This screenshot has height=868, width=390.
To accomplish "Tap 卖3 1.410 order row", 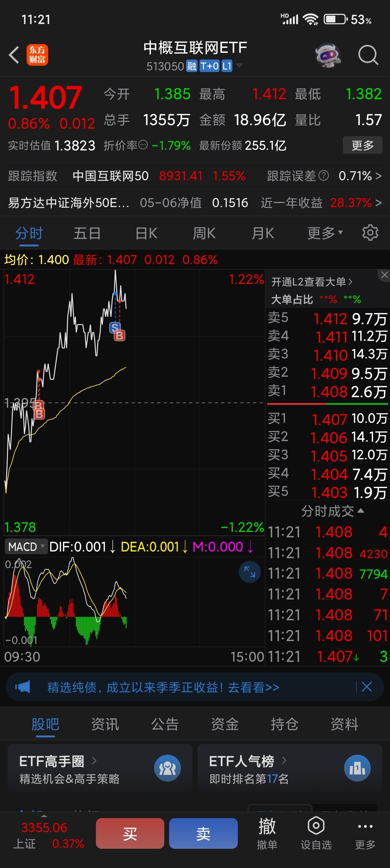I will [327, 355].
